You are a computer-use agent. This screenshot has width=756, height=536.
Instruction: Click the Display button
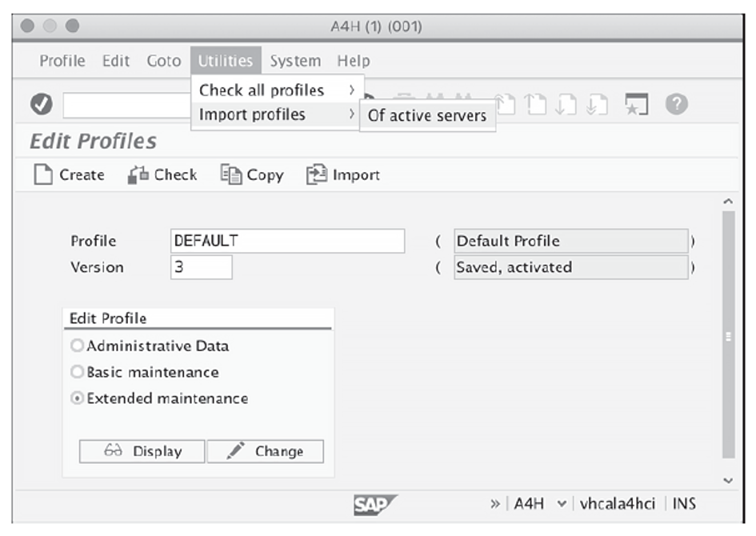click(x=142, y=451)
